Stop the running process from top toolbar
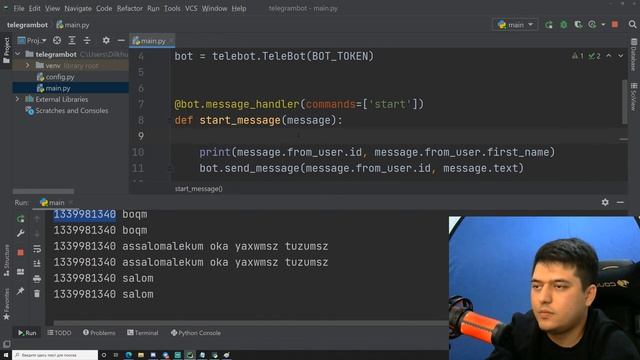Viewport: 640px width, 360px height. [x=615, y=25]
